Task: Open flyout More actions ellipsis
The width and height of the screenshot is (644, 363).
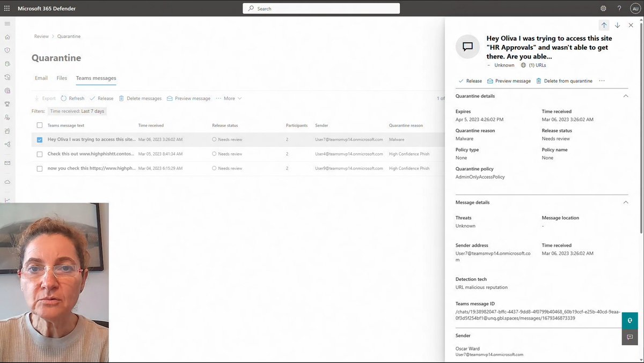Action: [602, 81]
